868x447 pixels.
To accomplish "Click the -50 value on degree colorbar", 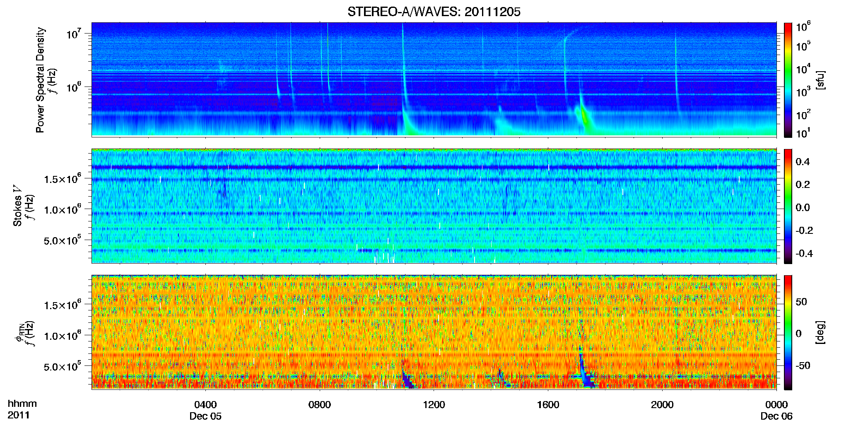I will click(803, 366).
